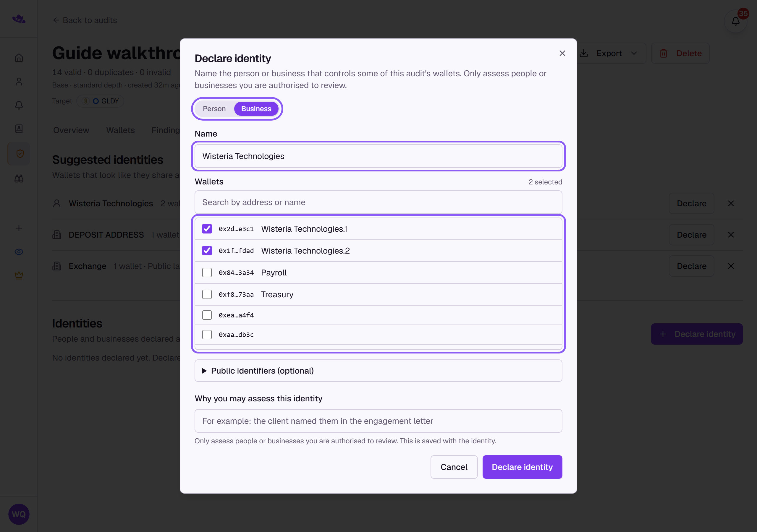Select the Business identity type
The width and height of the screenshot is (757, 532).
pos(256,109)
